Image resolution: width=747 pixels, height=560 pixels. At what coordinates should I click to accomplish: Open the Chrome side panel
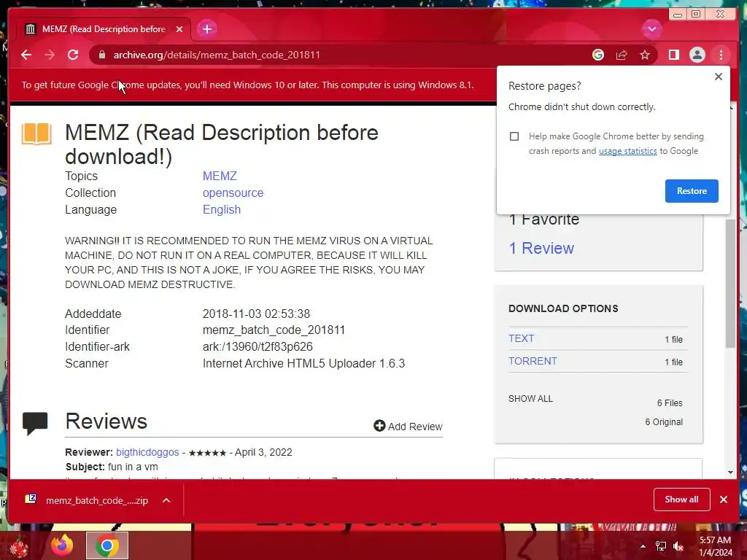pos(673,55)
